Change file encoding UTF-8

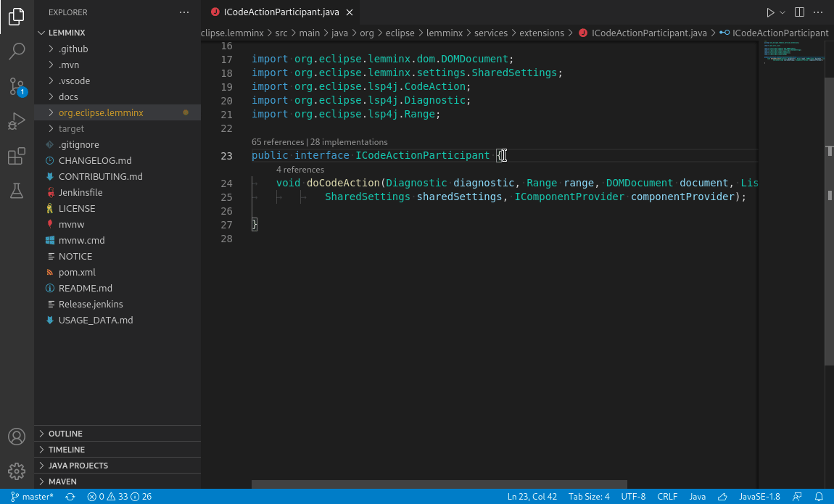click(633, 497)
